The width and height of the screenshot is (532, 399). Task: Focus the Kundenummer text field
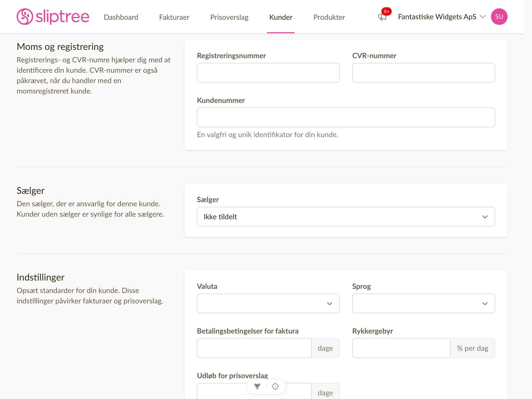coord(346,117)
